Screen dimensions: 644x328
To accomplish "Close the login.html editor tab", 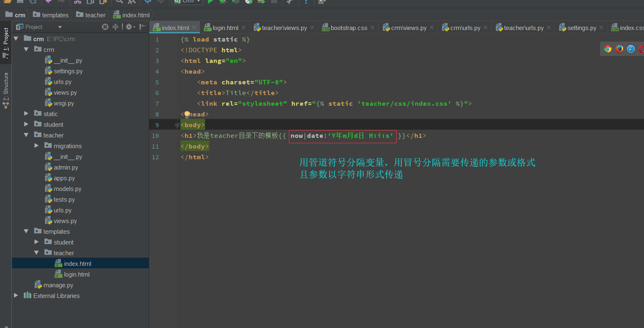I will 243,28.
